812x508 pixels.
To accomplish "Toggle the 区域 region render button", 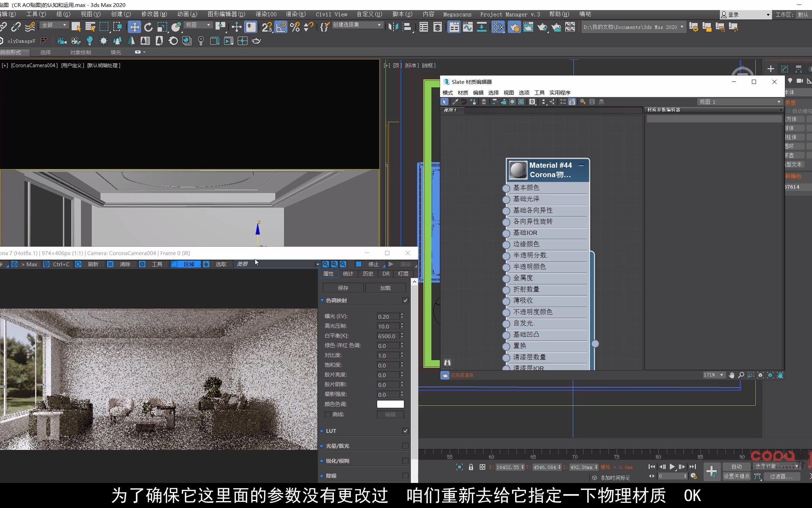I will [x=185, y=264].
